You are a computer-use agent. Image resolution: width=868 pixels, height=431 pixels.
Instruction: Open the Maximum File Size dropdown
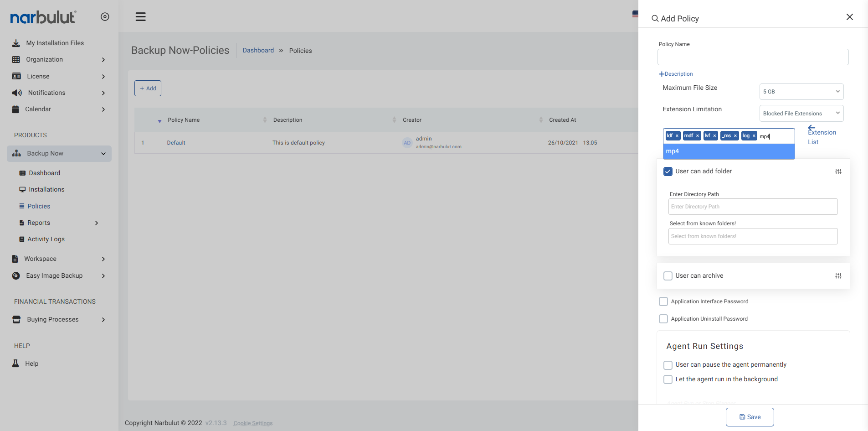[801, 92]
